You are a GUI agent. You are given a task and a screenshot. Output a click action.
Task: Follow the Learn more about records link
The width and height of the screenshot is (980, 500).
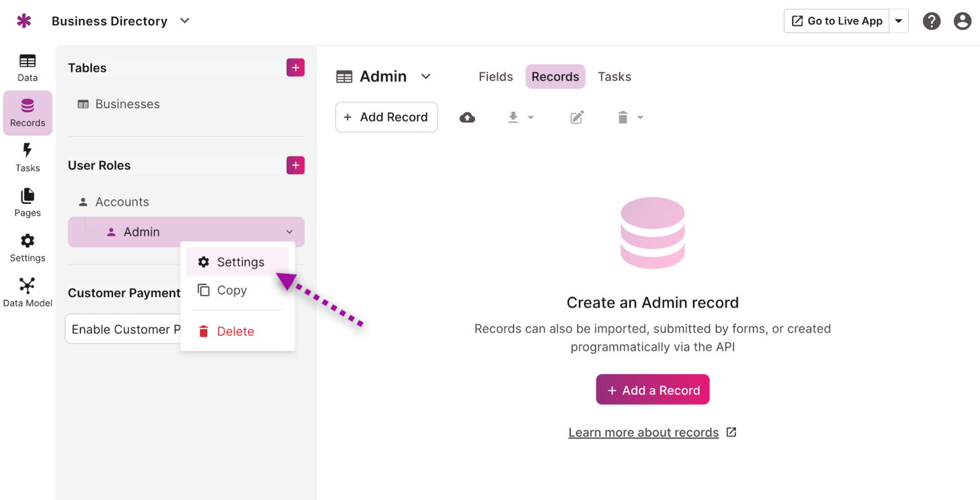(644, 433)
